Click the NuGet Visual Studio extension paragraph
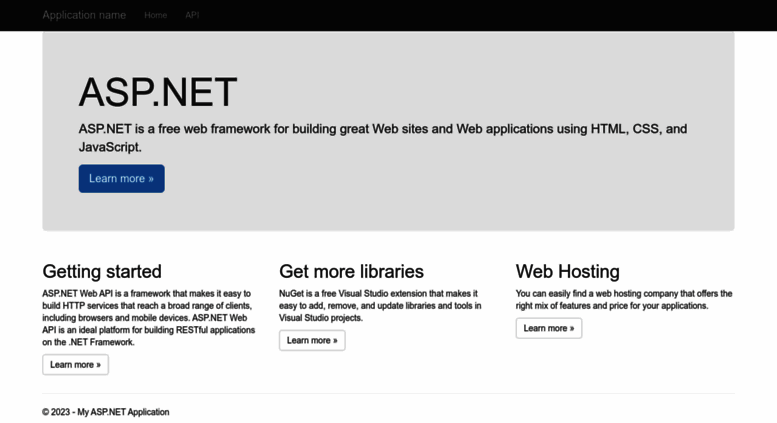Screen dimensions: 777x423 [380, 306]
